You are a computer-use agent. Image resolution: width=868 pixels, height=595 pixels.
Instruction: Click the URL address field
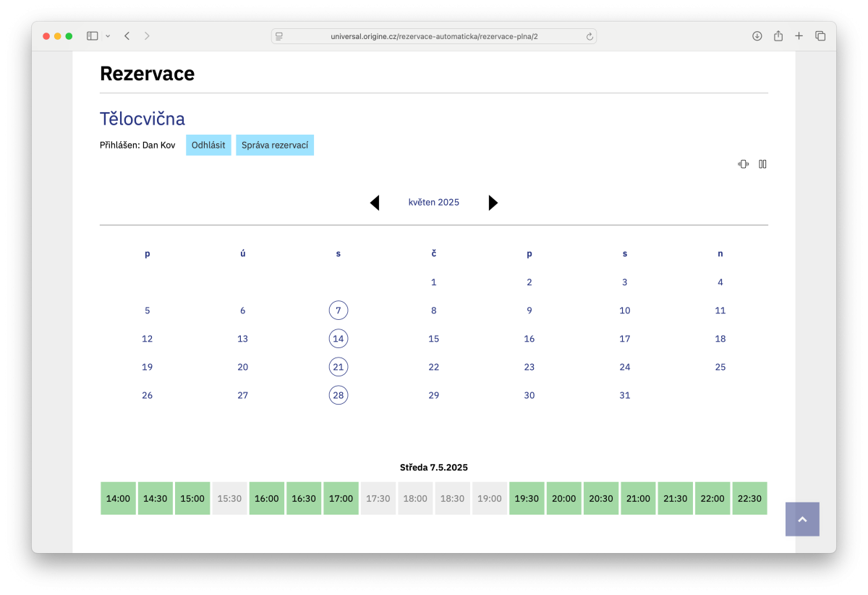click(434, 36)
